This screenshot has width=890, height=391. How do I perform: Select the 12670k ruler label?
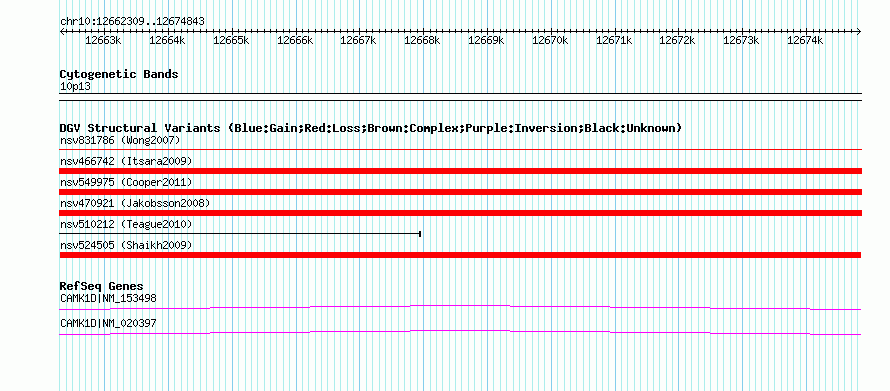tap(550, 41)
